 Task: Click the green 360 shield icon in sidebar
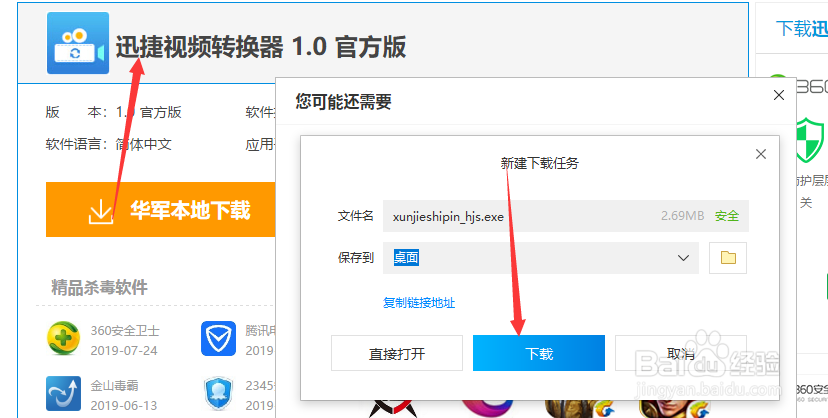810,140
